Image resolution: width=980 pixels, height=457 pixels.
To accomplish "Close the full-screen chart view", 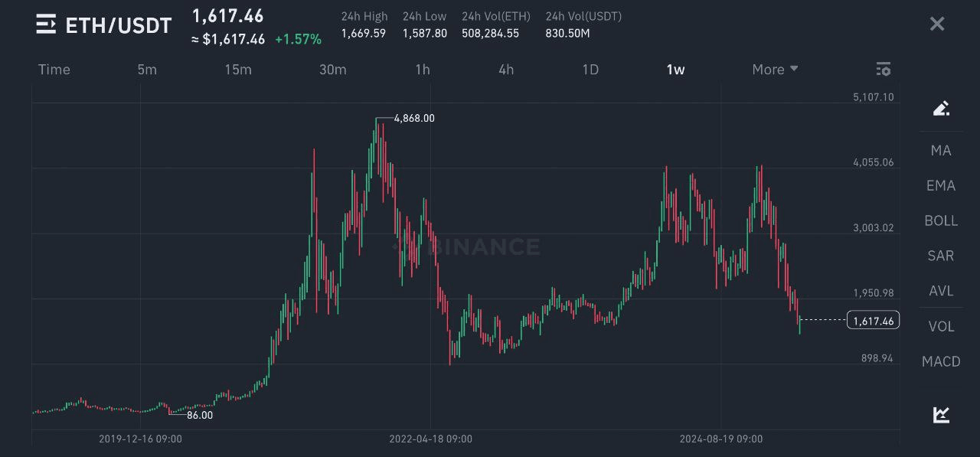I will [937, 24].
